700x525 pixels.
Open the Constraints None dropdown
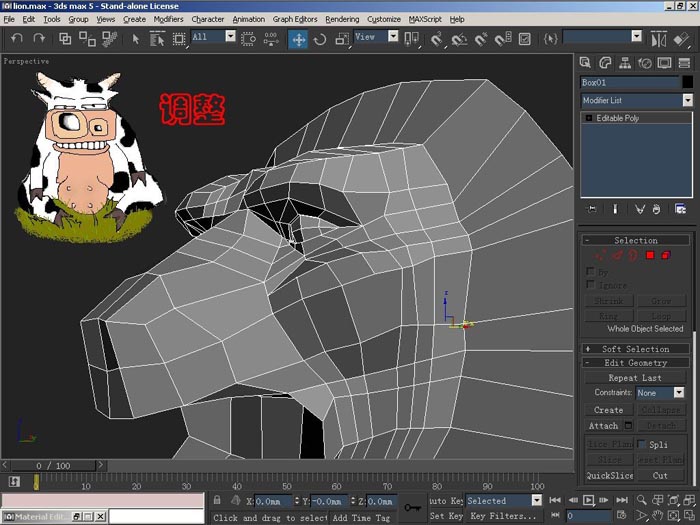679,392
